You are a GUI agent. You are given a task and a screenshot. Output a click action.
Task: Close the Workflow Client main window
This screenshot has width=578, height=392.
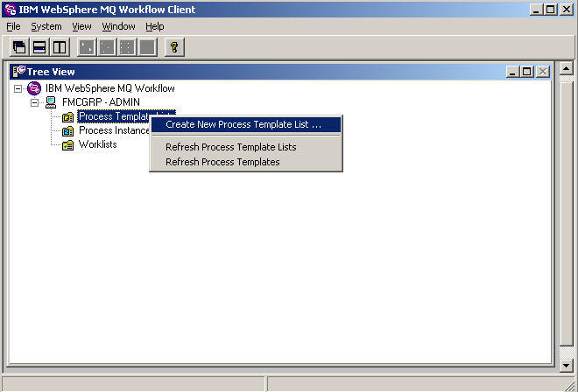(x=567, y=10)
